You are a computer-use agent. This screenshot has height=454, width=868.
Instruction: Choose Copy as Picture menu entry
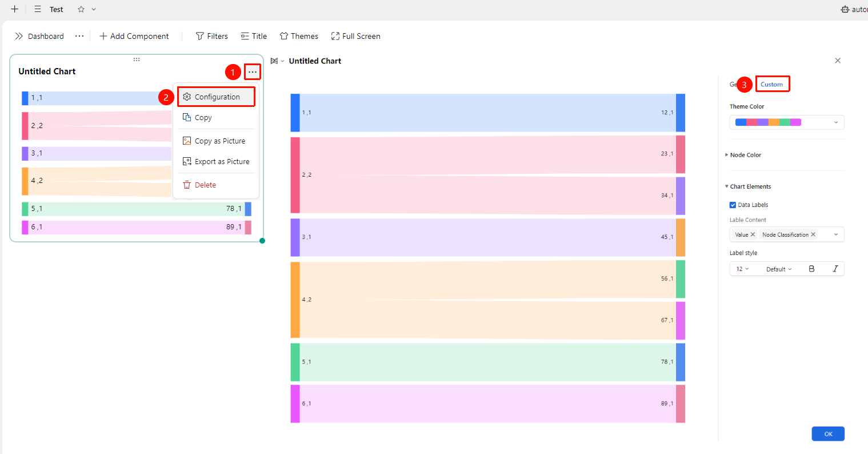(x=216, y=141)
